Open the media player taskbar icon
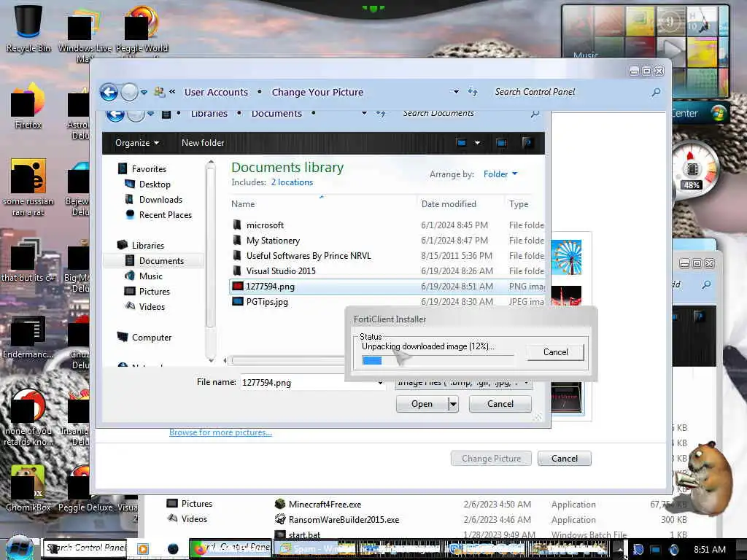Viewport: 747px width, 560px height. point(142,548)
